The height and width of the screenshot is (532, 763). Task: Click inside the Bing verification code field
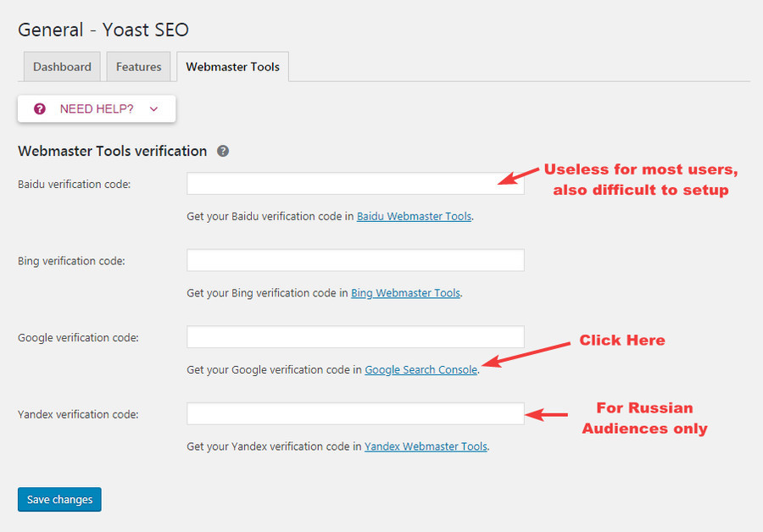[x=354, y=260]
